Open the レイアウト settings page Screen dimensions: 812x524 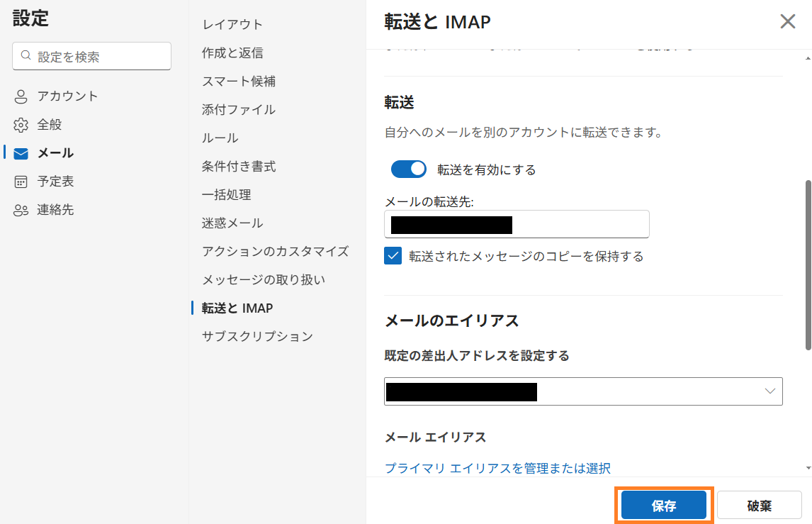[232, 24]
